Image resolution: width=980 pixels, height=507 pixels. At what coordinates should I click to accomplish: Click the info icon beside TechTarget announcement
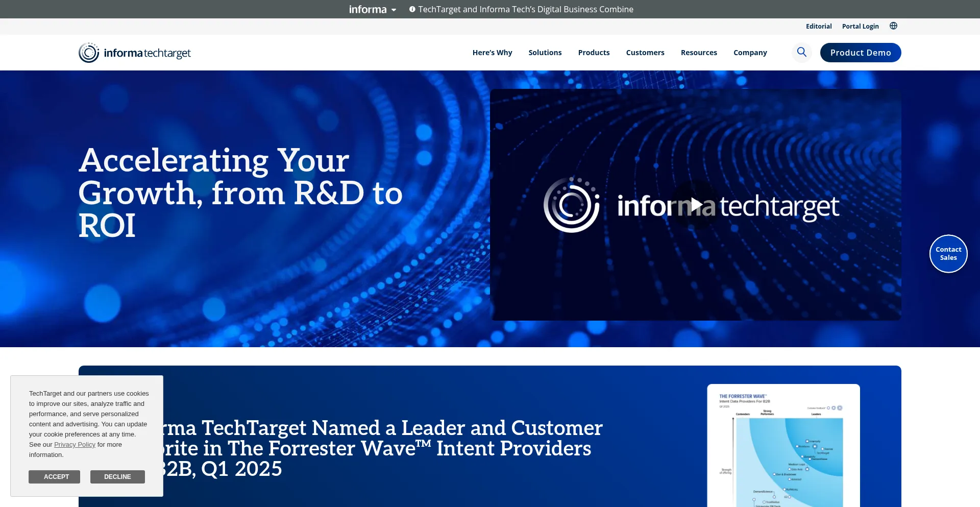click(412, 9)
